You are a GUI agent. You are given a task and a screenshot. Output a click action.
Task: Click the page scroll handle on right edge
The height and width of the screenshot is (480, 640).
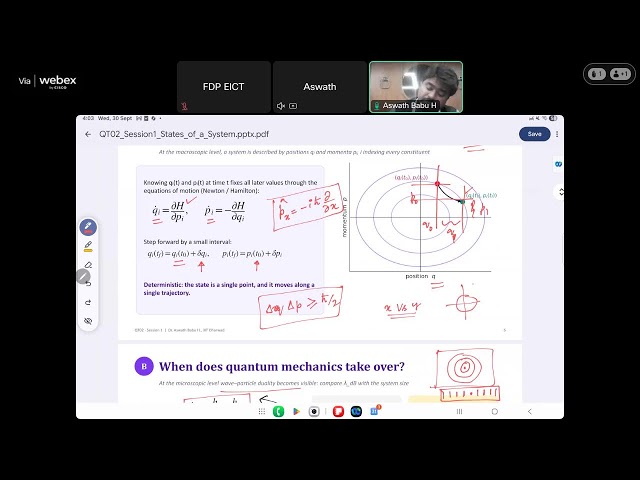tap(560, 191)
